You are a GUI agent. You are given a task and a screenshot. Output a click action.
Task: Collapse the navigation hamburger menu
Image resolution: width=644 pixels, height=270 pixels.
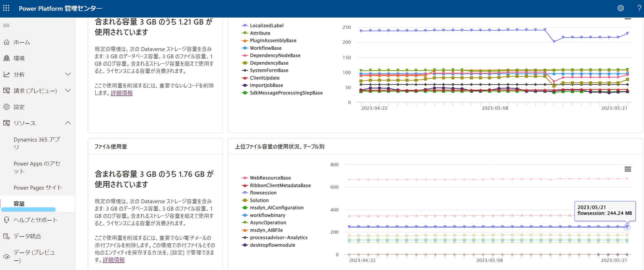click(6, 25)
